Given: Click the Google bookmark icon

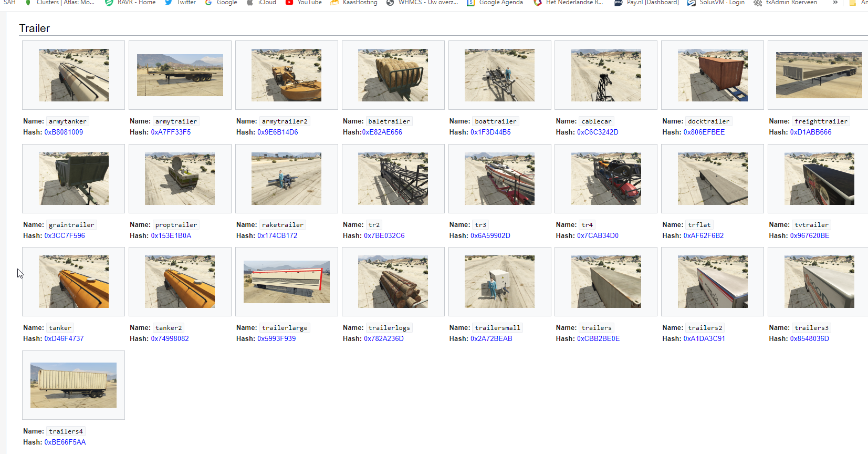Looking at the screenshot, I should [x=208, y=3].
